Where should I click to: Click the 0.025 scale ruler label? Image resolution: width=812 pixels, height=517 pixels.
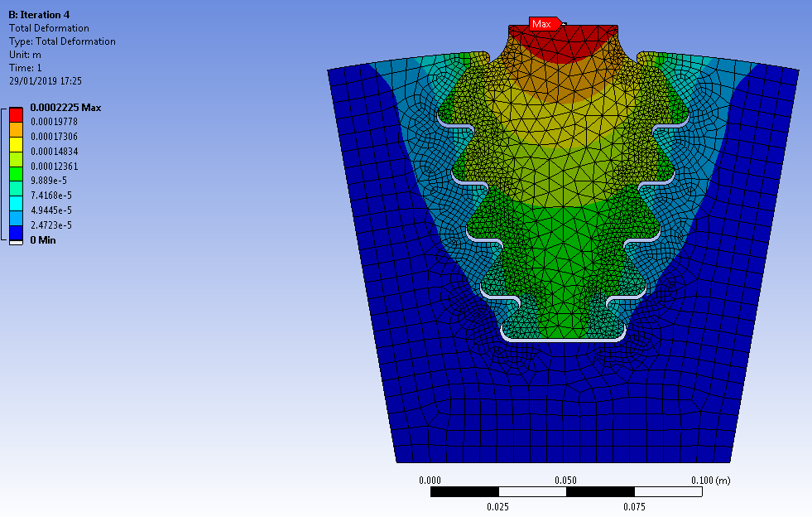click(497, 506)
